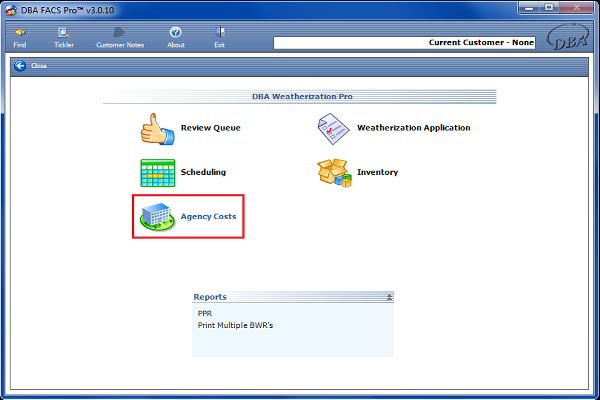Click the DBA Weatherization Pro heading
This screenshot has height=400, width=600.
tap(302, 96)
